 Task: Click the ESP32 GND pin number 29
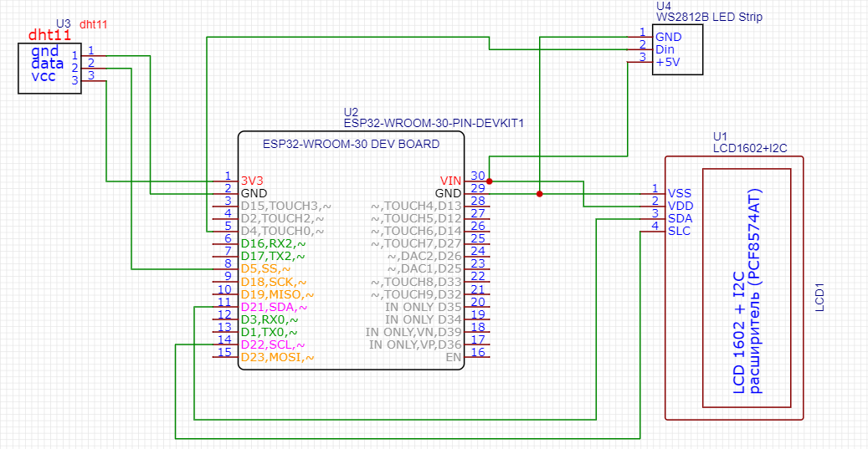(x=449, y=193)
